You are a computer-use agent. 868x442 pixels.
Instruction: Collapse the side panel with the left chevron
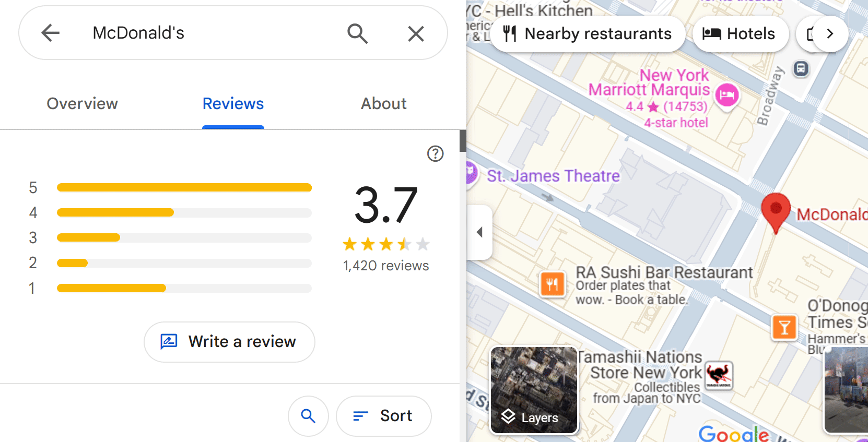(479, 232)
